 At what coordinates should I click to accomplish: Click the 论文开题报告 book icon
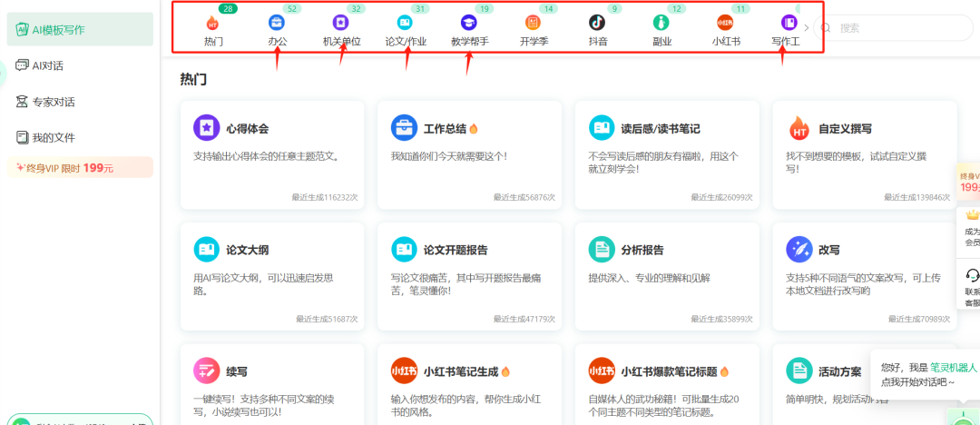click(404, 249)
